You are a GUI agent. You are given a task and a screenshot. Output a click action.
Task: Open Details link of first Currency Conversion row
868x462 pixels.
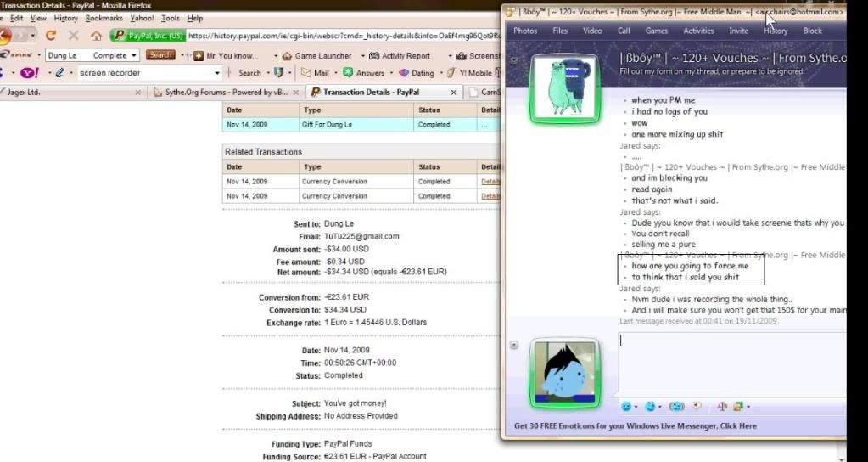click(490, 182)
